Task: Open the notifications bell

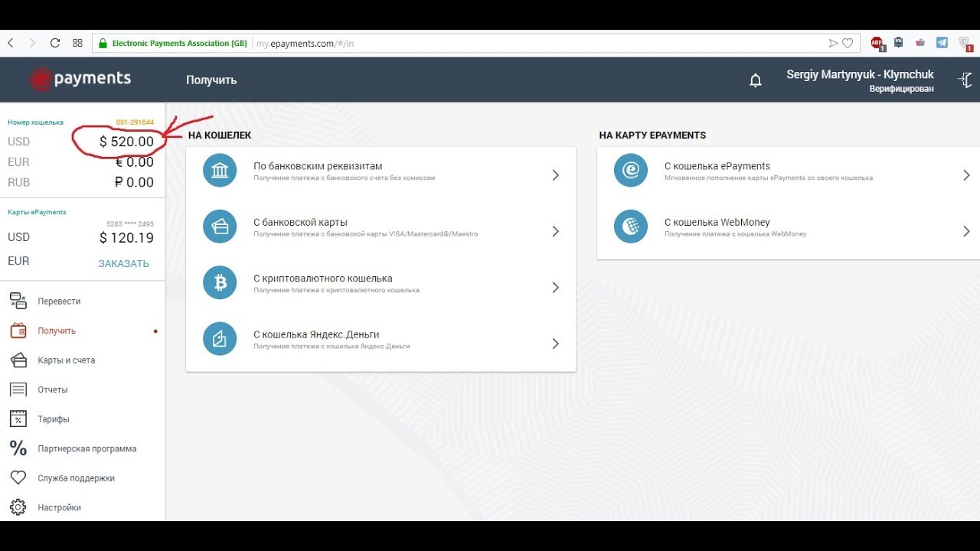Action: (756, 80)
